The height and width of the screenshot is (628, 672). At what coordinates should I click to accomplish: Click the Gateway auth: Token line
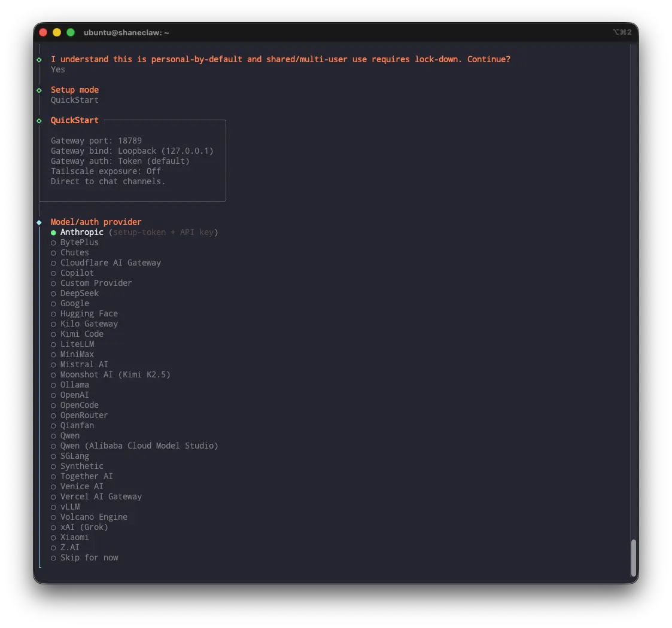click(120, 161)
